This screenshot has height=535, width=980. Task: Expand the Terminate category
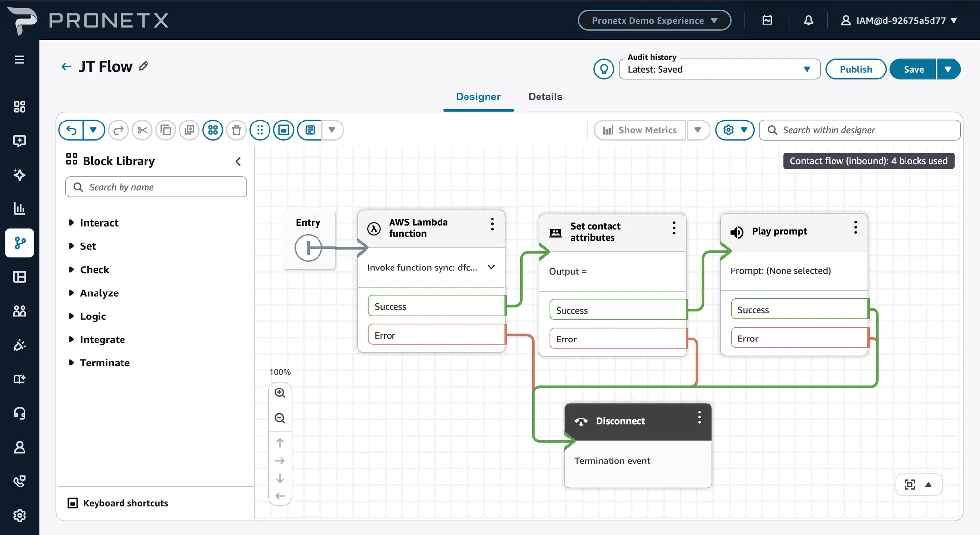99,363
